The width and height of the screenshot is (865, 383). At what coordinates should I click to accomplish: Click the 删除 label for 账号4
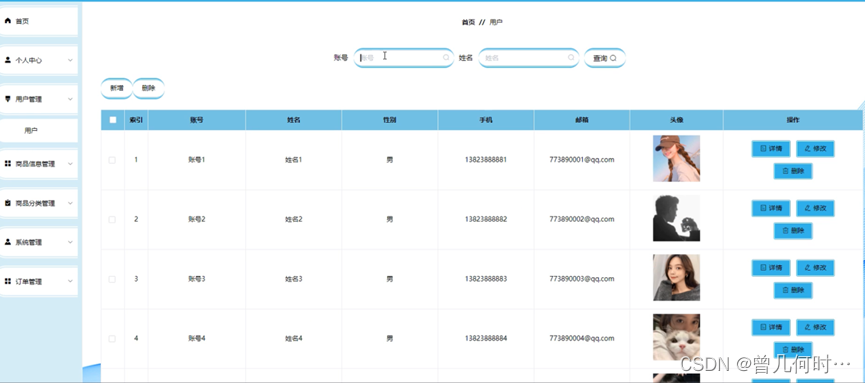pos(797,350)
